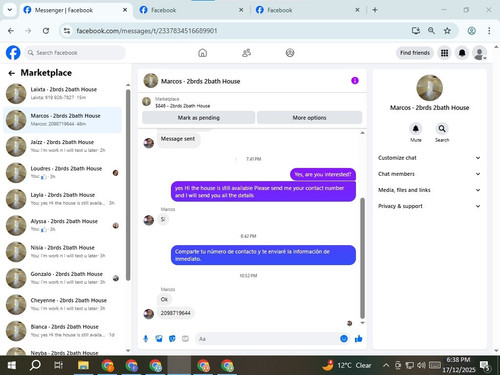Screen dimensions: 500x375
Task: Open Chrome three-dot menu
Action: [489, 31]
